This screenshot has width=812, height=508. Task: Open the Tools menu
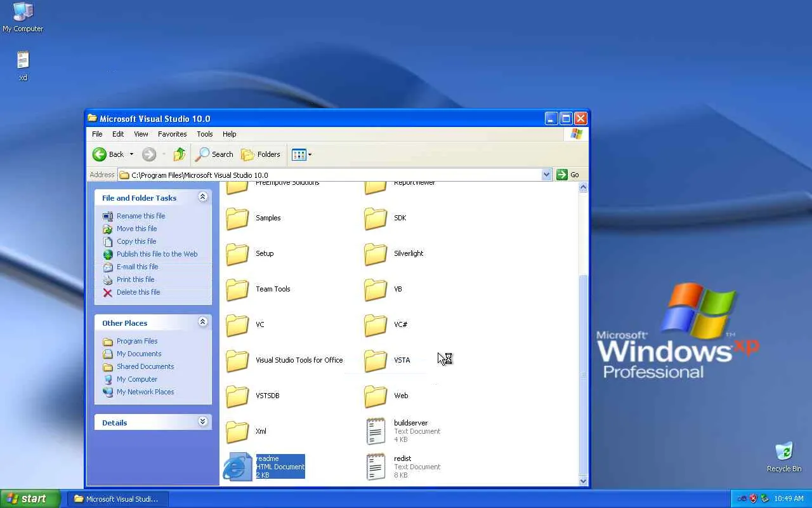point(204,134)
